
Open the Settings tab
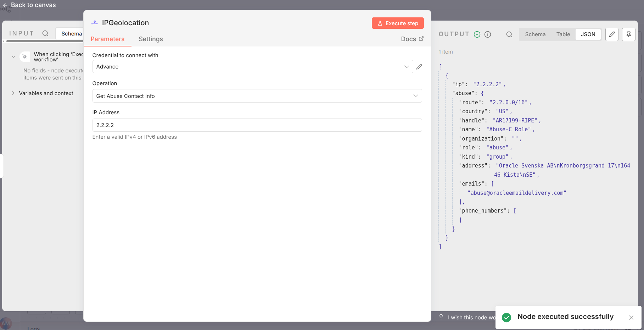click(x=151, y=39)
